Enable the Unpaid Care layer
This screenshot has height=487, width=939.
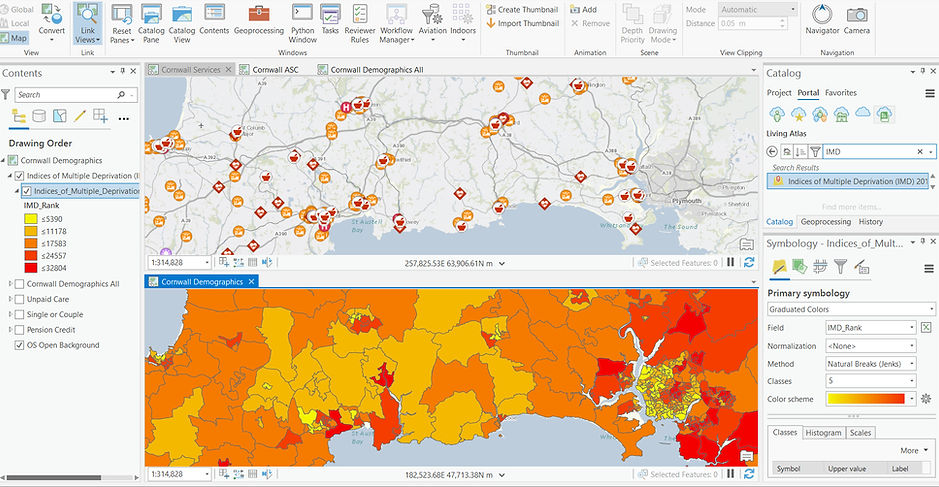[x=19, y=300]
